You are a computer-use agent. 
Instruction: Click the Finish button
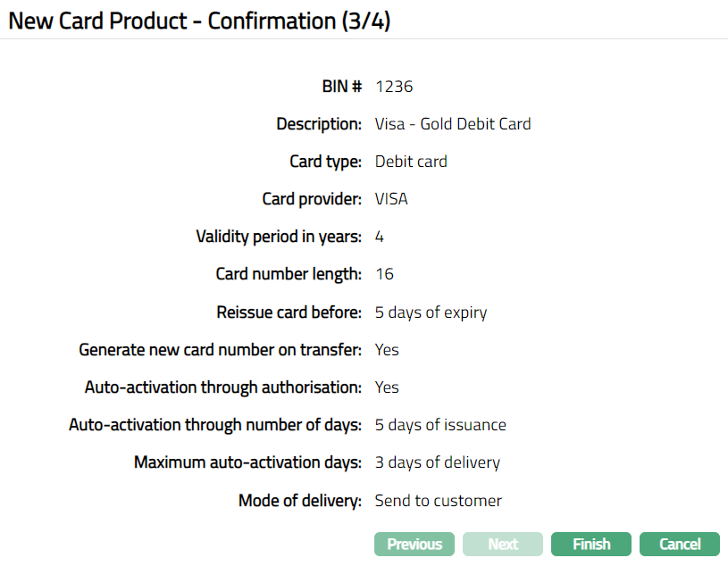(590, 545)
